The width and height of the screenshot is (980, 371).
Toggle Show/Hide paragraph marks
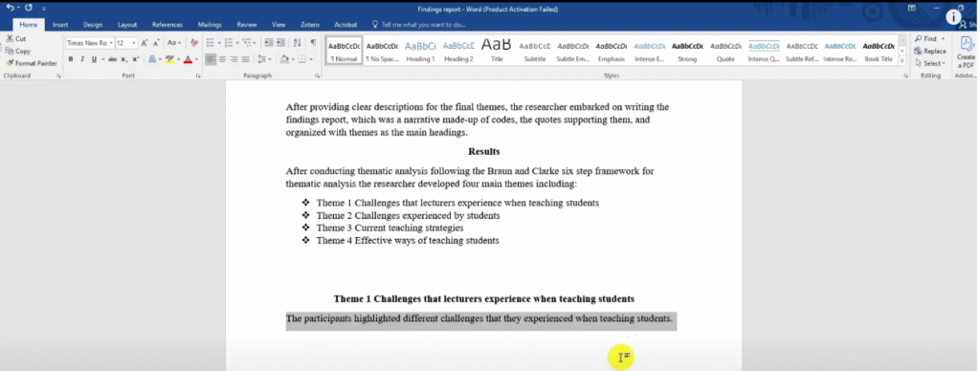coord(313,43)
